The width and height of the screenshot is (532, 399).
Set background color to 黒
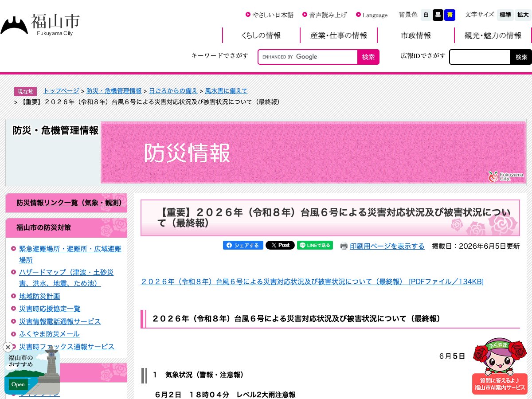[x=438, y=15]
